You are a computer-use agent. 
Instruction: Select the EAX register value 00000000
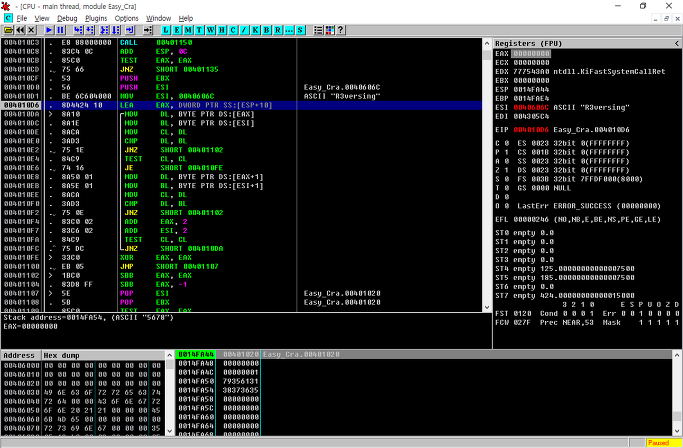point(531,54)
